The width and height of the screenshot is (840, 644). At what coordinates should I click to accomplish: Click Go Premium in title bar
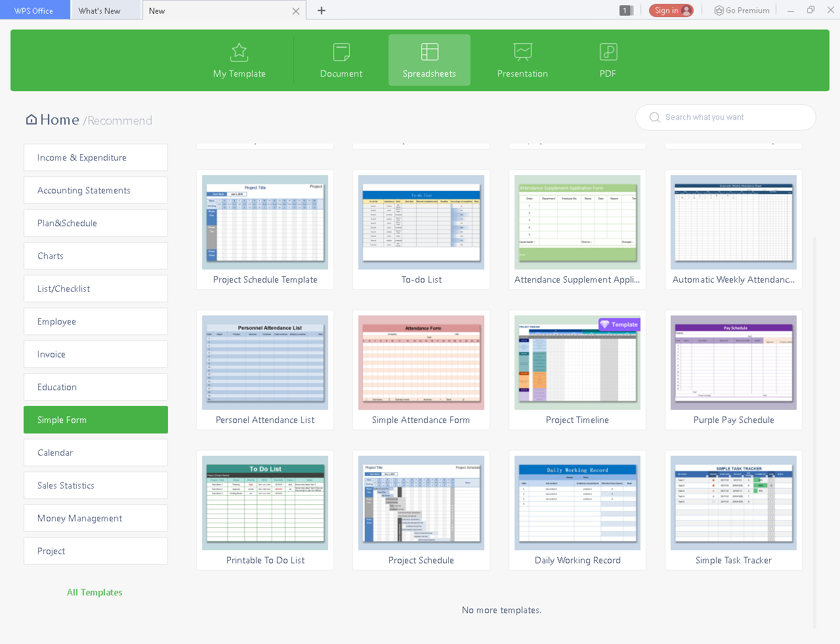coord(742,10)
